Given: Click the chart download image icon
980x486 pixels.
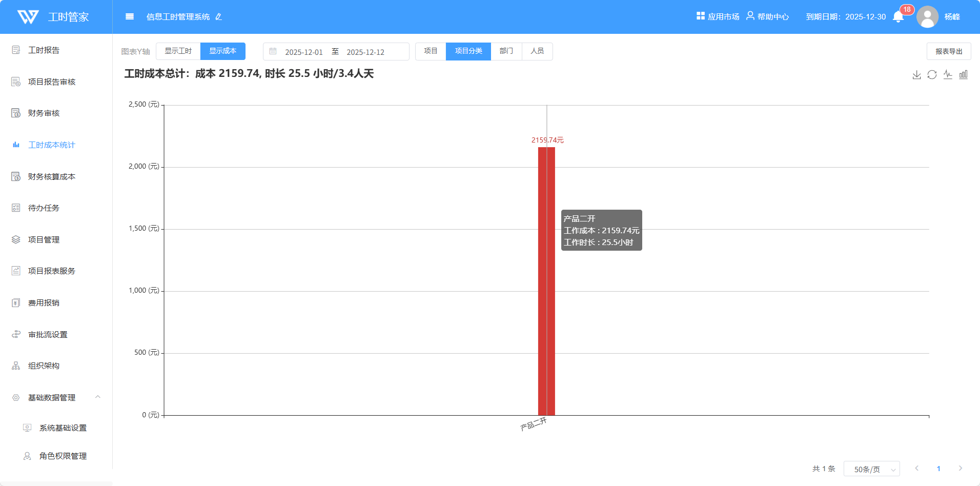Looking at the screenshot, I should 916,75.
